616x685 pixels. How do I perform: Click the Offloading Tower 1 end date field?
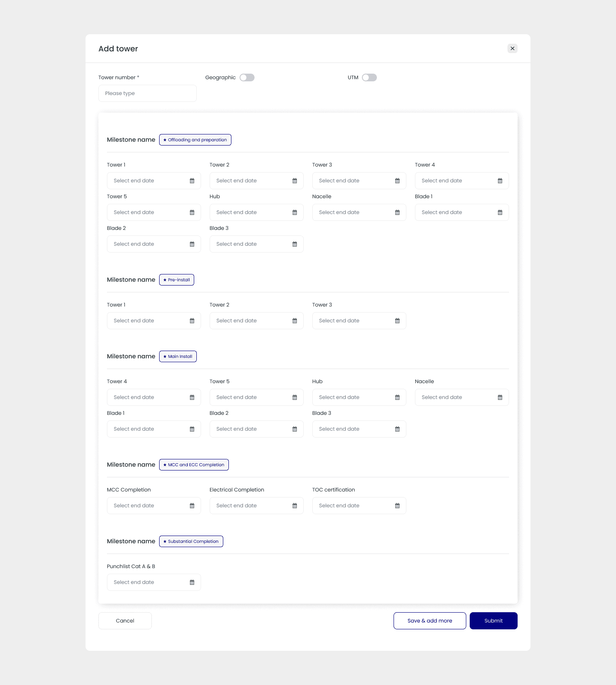click(154, 181)
